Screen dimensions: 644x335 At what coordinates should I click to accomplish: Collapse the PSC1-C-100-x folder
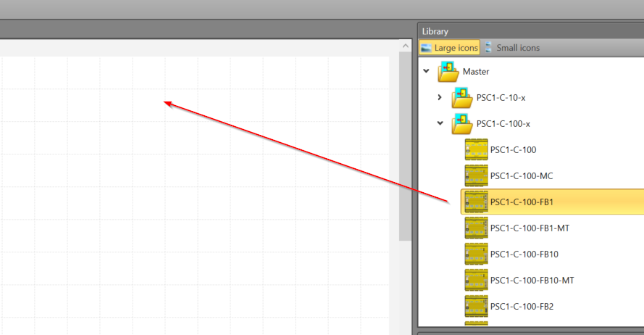440,123
